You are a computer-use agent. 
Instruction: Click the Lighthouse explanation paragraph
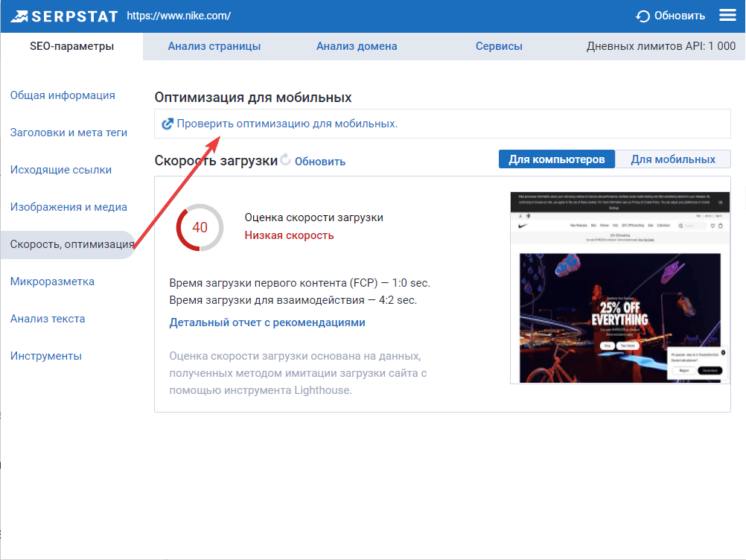pos(298,373)
